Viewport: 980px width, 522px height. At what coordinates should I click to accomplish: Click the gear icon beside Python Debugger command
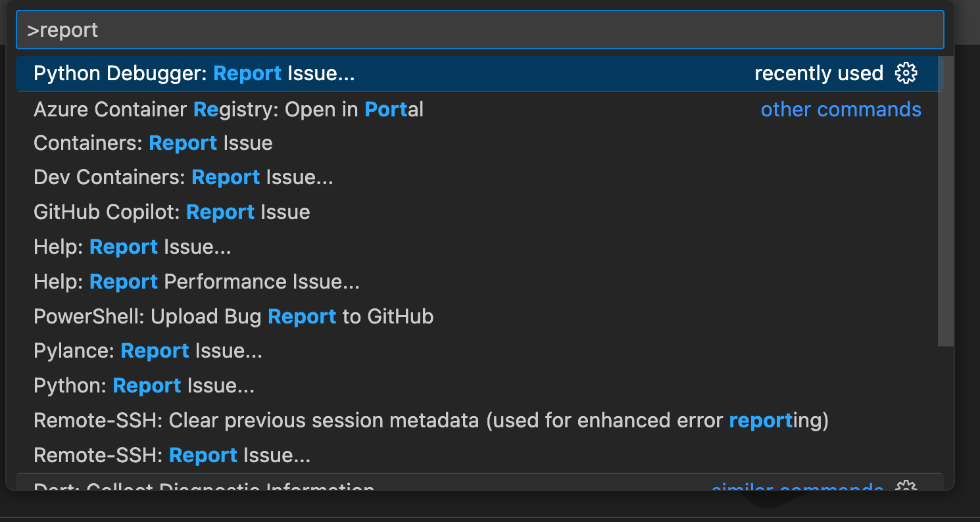click(906, 73)
